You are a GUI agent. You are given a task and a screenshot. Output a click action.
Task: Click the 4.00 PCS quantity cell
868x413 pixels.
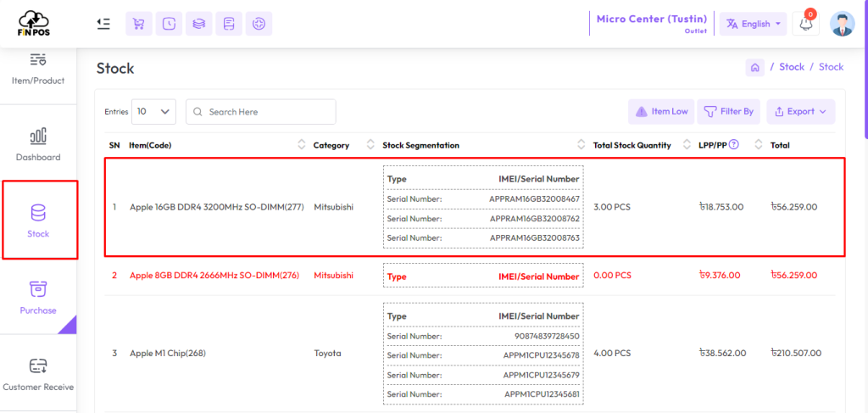pyautogui.click(x=612, y=353)
